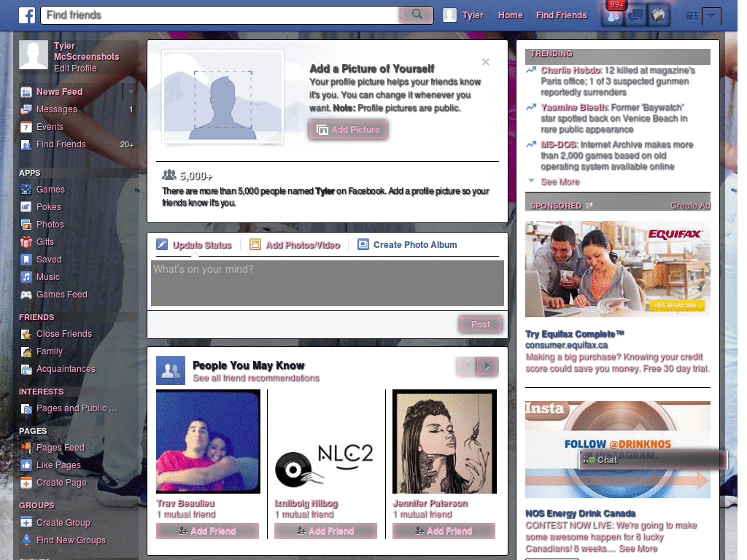Open News Feed options dropdown arrow
Viewport: 747px width, 560px height.
[130, 91]
